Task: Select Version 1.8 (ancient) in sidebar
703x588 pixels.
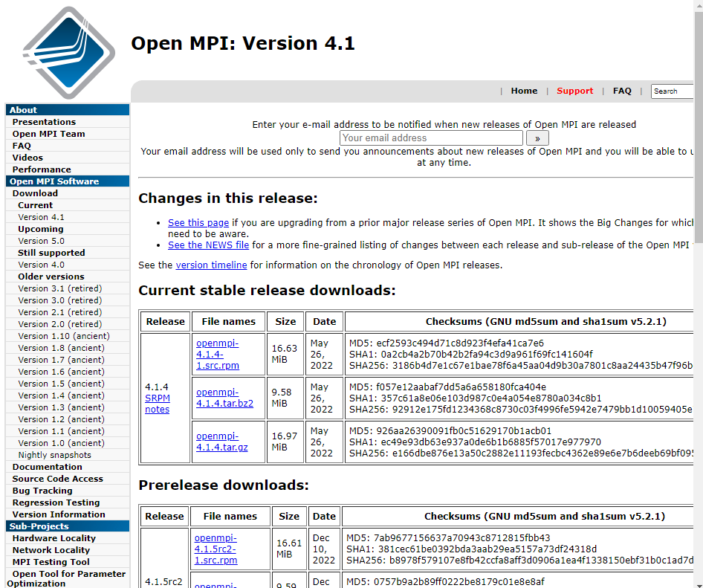Action: pos(61,348)
